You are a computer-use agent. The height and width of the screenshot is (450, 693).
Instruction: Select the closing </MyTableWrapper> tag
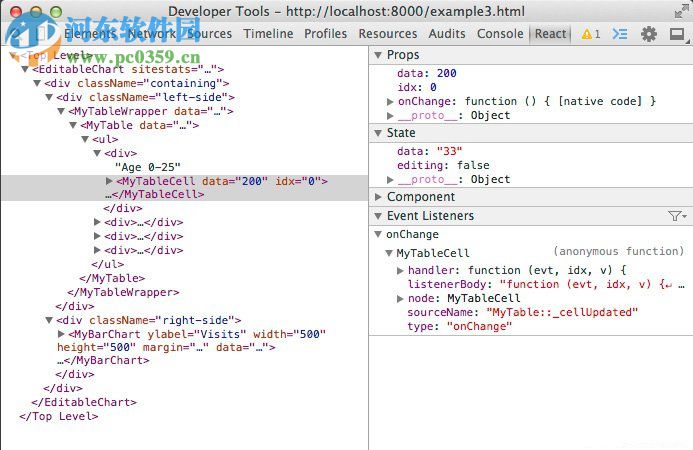(123, 292)
